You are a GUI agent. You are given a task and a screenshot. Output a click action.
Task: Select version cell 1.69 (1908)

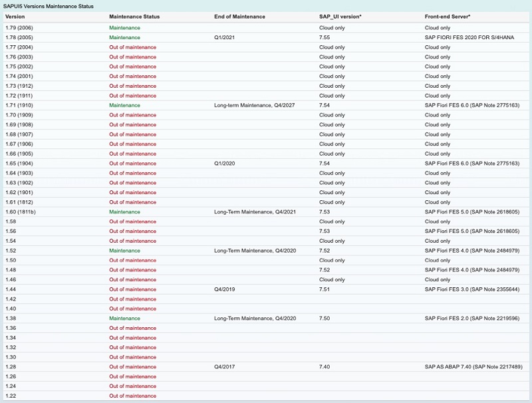pos(19,124)
